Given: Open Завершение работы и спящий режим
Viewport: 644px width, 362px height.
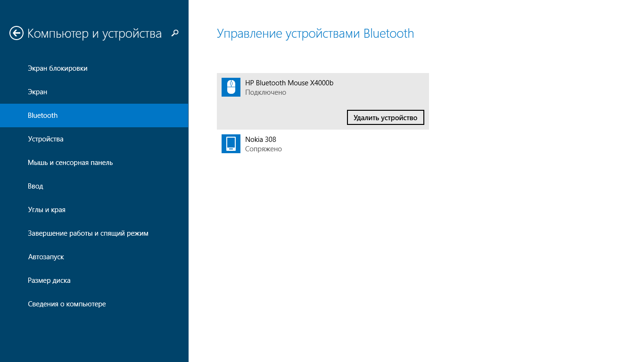Looking at the screenshot, I should pyautogui.click(x=88, y=233).
